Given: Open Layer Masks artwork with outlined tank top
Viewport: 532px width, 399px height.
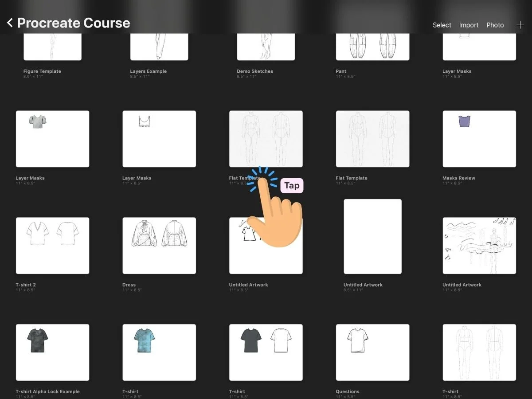Looking at the screenshot, I should click(x=159, y=139).
